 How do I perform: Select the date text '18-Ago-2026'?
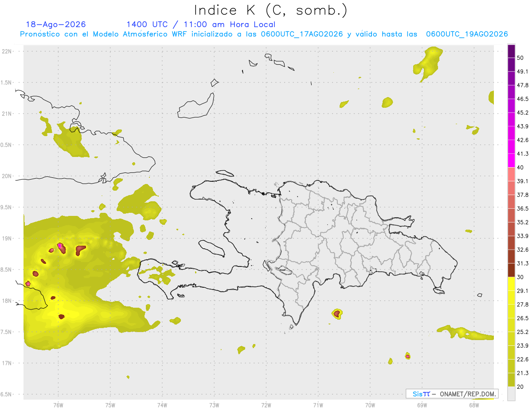point(56,24)
